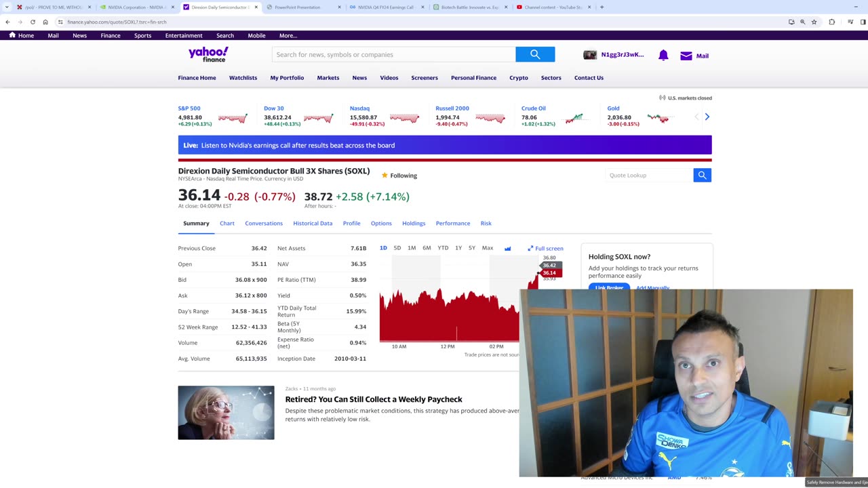Open the Risk tab

[x=486, y=223]
